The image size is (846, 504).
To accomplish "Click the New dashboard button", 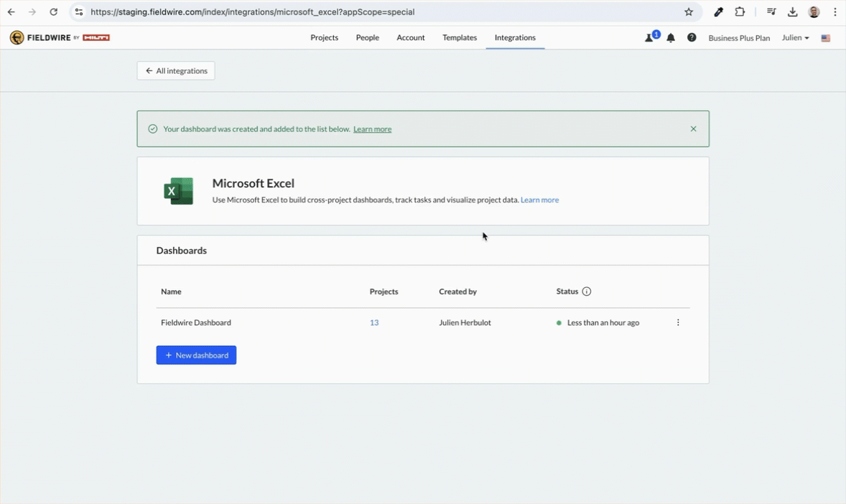I will (196, 355).
